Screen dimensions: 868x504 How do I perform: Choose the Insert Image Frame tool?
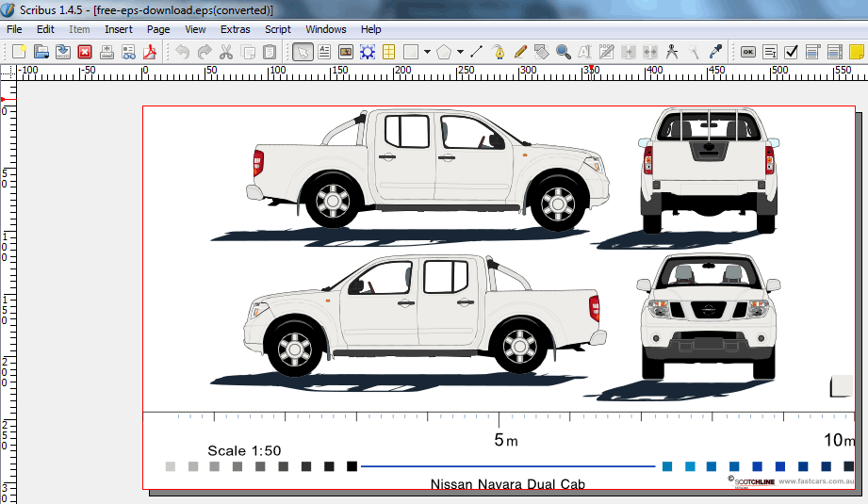click(346, 52)
